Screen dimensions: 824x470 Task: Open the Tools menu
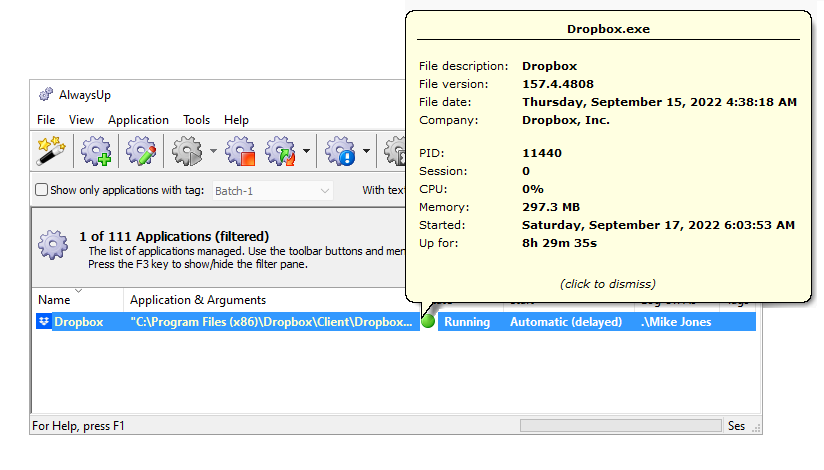[197, 120]
